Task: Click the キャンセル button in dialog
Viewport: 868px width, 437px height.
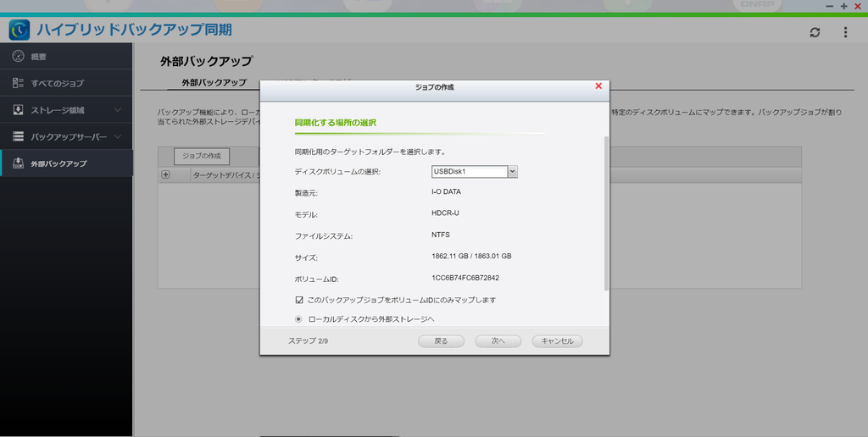Action: [558, 341]
